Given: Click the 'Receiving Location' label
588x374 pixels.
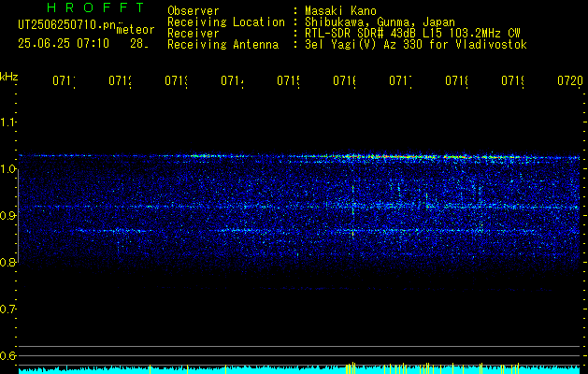Looking at the screenshot, I should click(226, 22).
